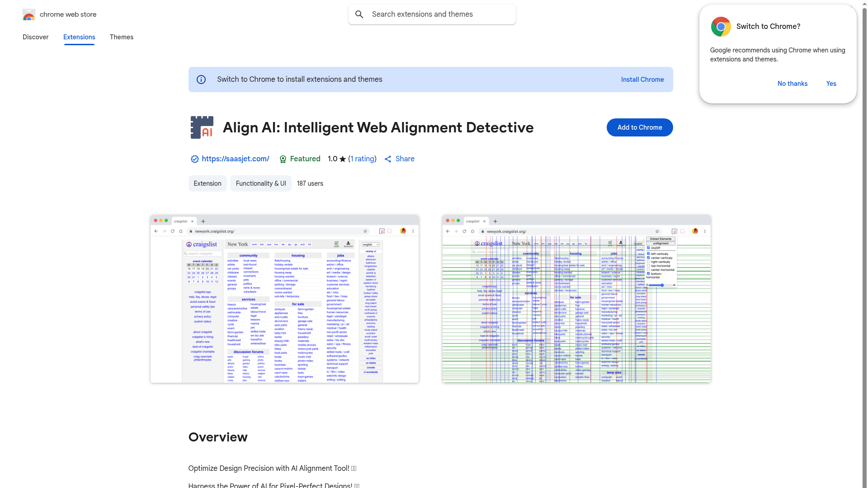868x488 pixels.
Task: Open the second screenshot with alignment lines
Action: 576,299
